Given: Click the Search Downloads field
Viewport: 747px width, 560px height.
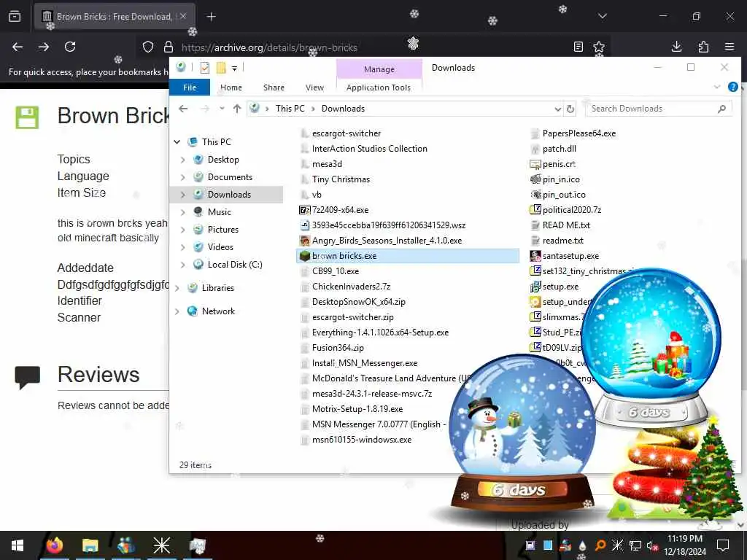Looking at the screenshot, I should 659,109.
